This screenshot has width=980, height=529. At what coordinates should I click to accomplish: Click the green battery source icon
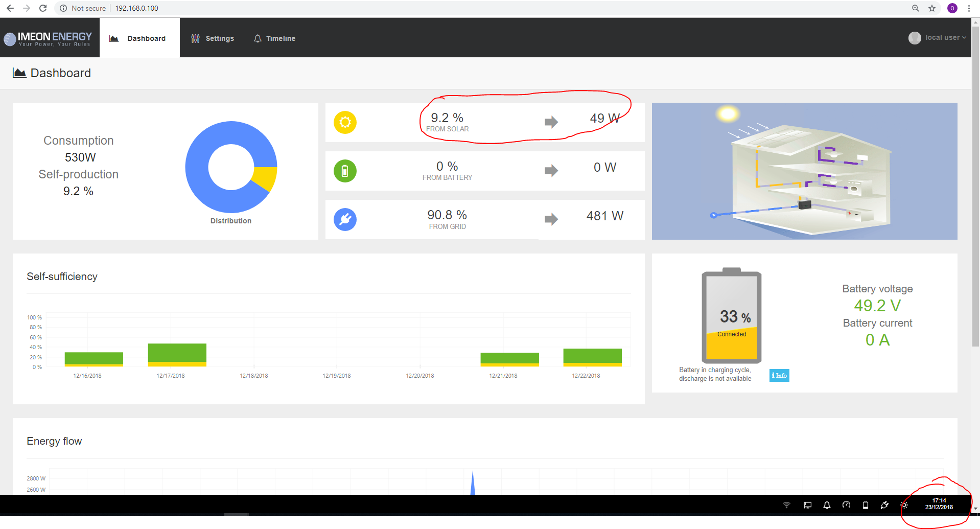345,171
